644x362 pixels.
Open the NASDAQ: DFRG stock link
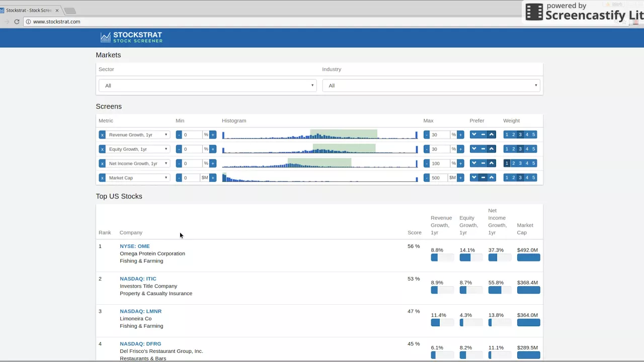[x=140, y=344]
